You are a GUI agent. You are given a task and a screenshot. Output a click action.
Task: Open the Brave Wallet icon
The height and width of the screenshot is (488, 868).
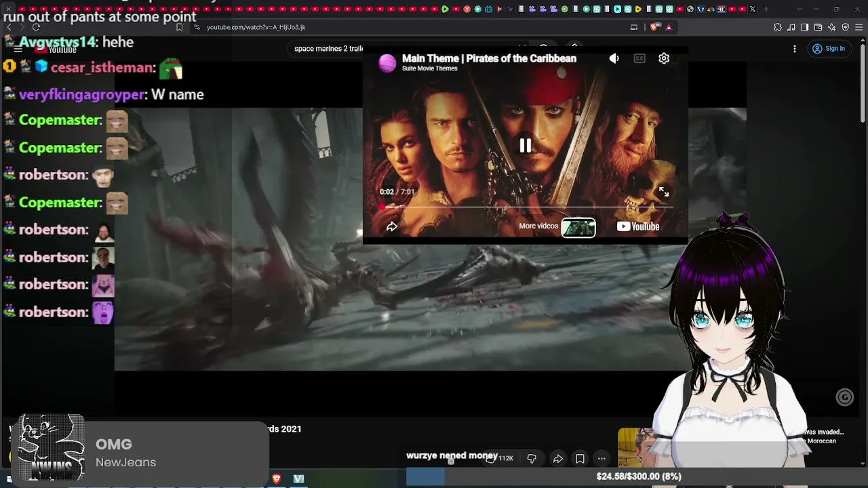(818, 27)
